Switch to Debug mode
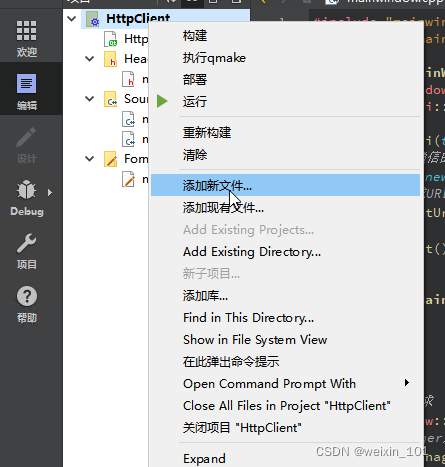Viewport: 445px width, 467px height. 27,198
